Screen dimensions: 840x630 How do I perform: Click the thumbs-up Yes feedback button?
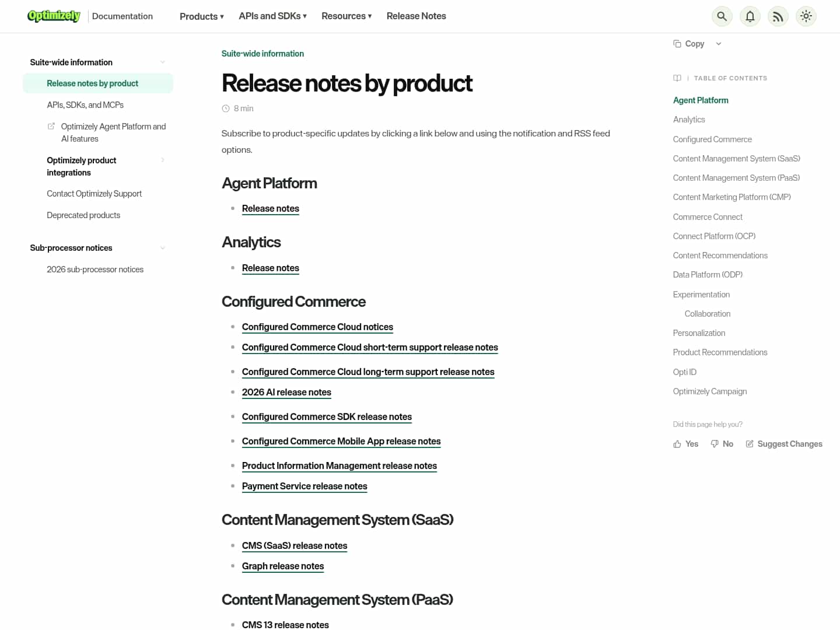pyautogui.click(x=685, y=444)
